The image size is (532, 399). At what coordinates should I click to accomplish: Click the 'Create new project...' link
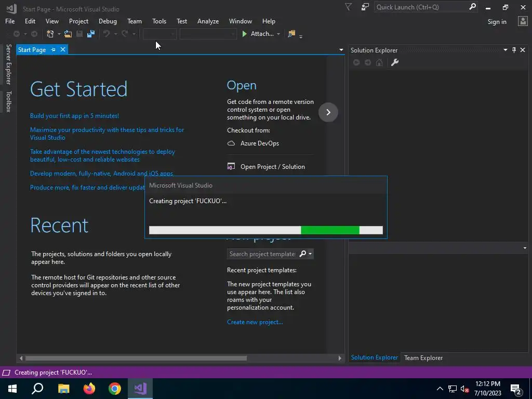click(x=255, y=322)
